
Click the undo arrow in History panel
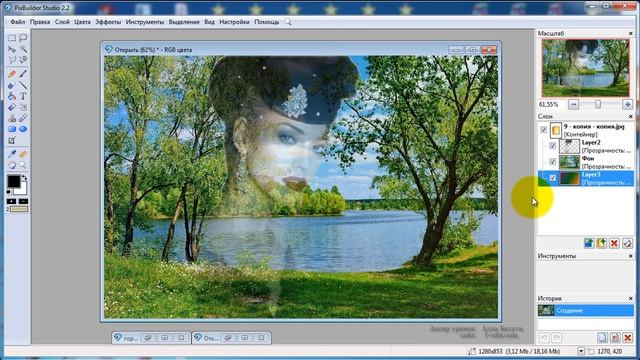coord(544,338)
